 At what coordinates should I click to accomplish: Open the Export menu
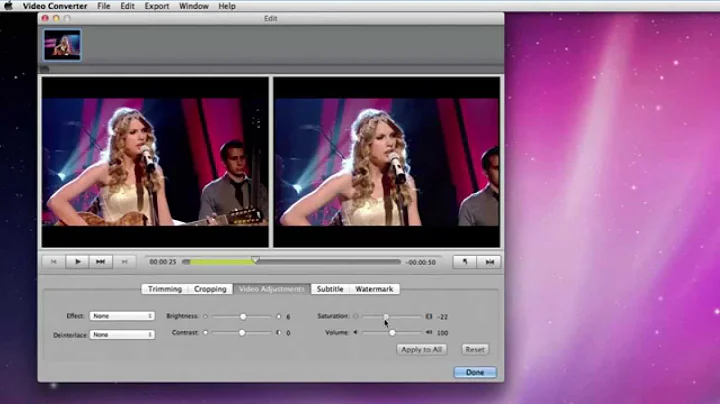157,6
